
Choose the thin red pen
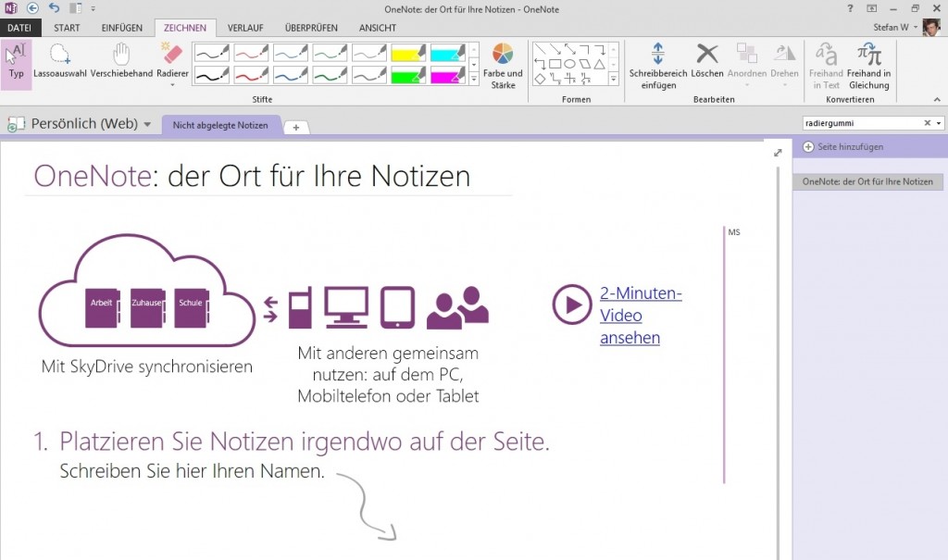point(251,53)
